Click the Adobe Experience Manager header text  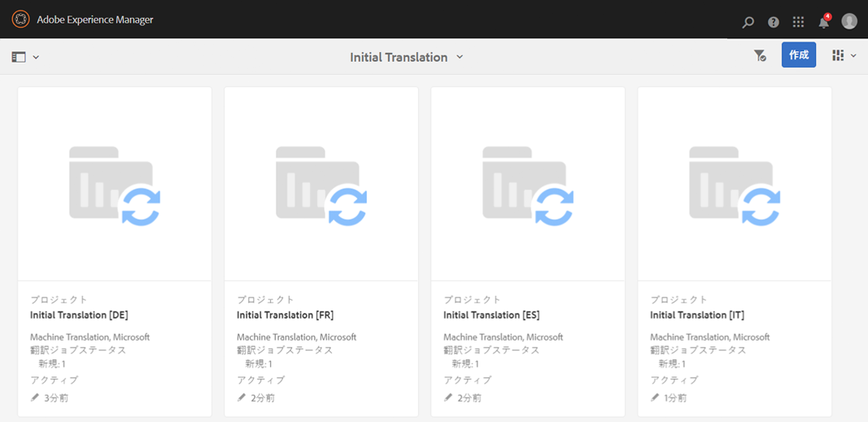click(x=95, y=20)
